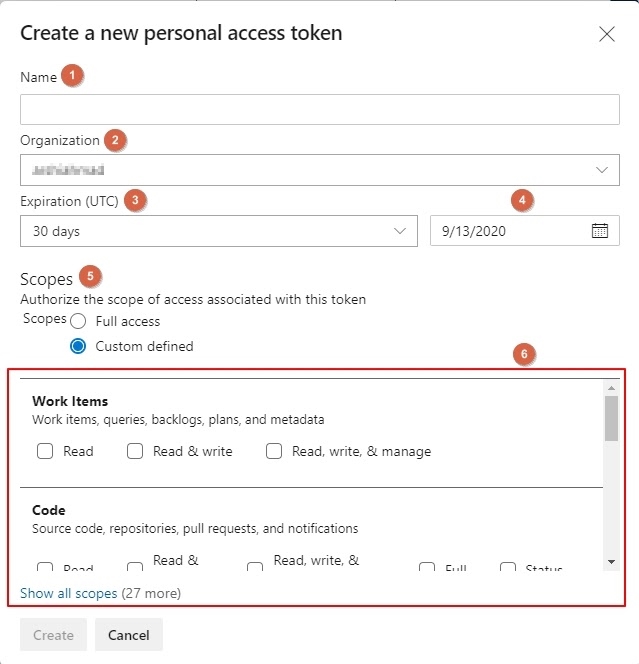Click the numbered callout 2 badge
639x664 pixels.
pyautogui.click(x=115, y=139)
